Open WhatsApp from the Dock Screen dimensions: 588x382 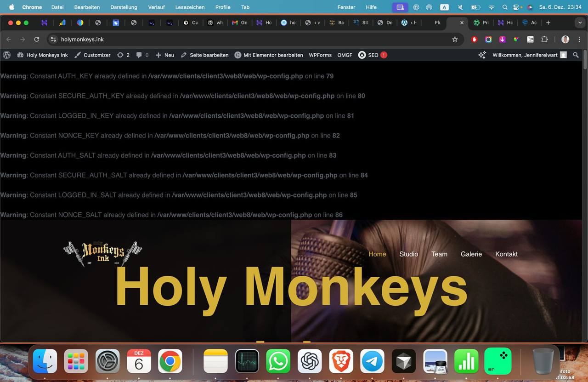click(278, 361)
